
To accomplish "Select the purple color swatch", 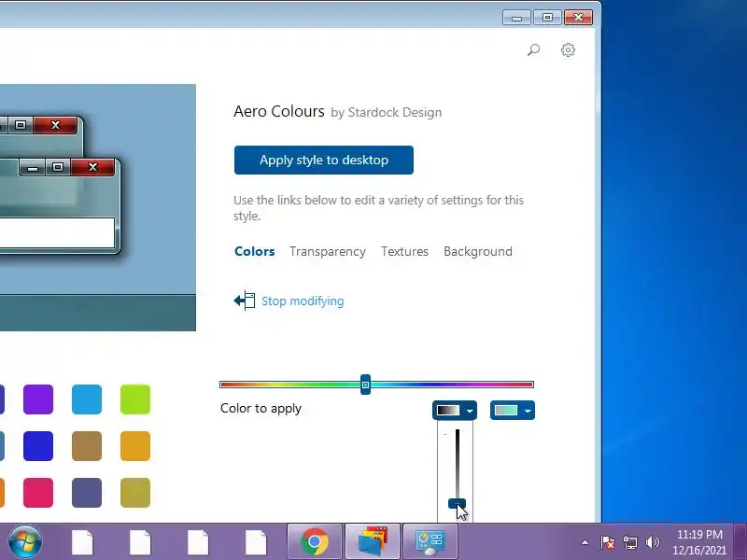I will coord(38,399).
